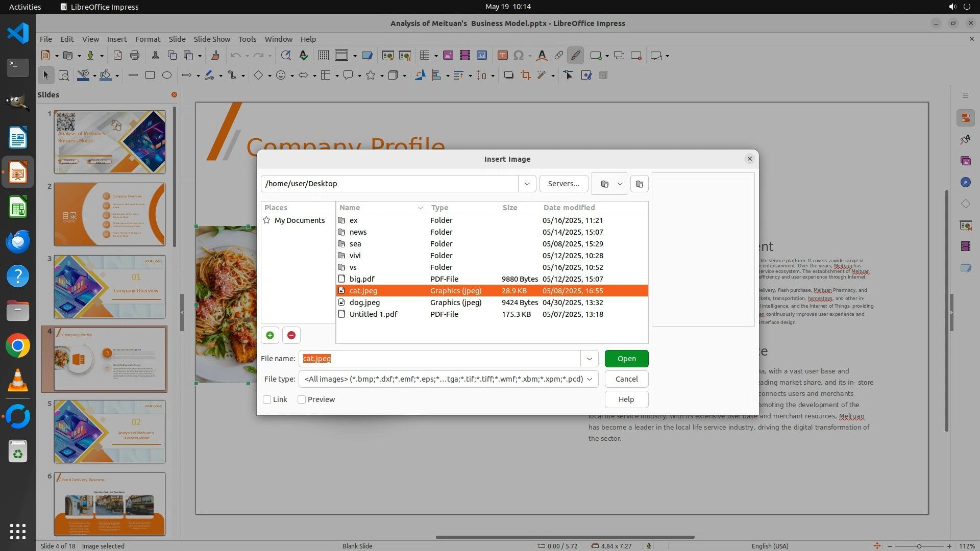Viewport: 980px width, 551px height.
Task: Open the File type dropdown
Action: [590, 379]
